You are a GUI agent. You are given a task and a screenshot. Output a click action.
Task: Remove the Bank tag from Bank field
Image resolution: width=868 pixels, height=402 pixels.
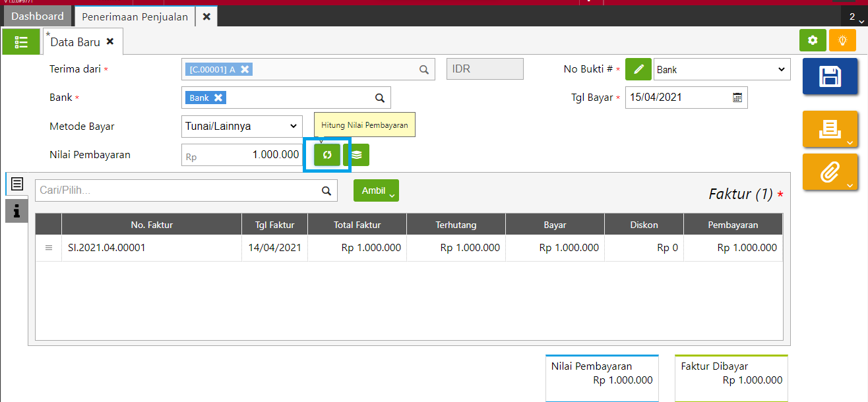click(218, 98)
